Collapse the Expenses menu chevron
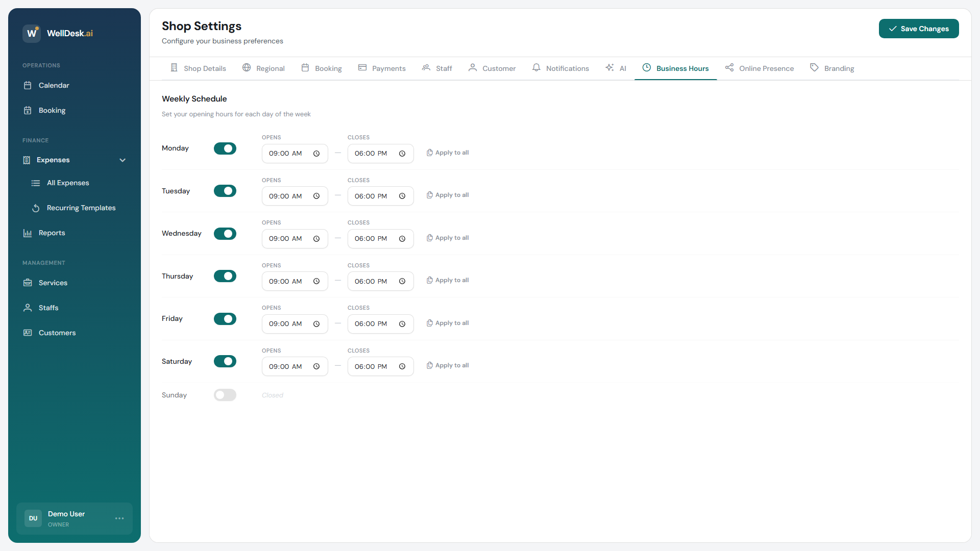Screen dimensions: 980x551 [122, 160]
